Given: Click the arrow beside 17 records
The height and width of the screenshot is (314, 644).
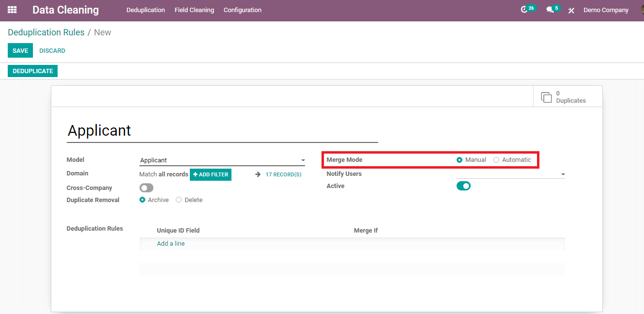Looking at the screenshot, I should click(x=258, y=174).
